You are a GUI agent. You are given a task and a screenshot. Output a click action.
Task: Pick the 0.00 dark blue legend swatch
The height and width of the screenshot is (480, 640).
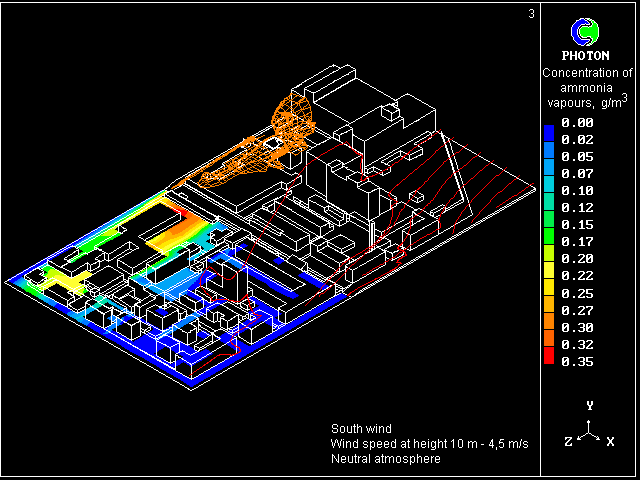click(549, 124)
